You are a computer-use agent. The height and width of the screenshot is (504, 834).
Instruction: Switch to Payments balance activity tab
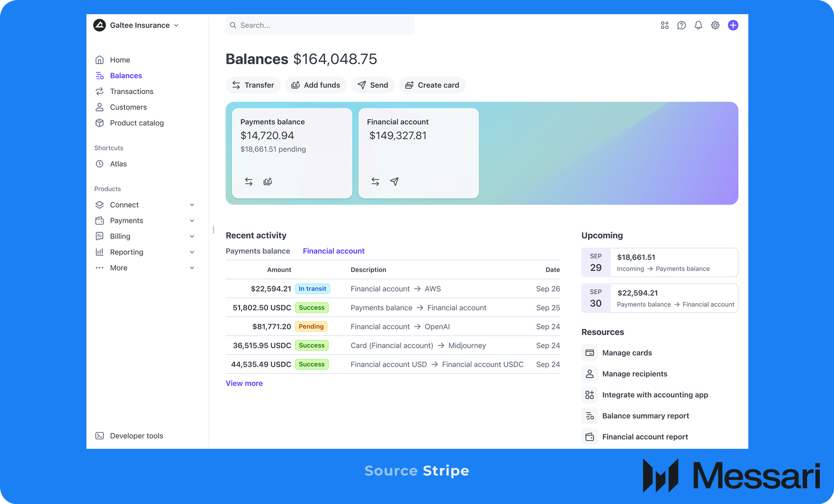[258, 251]
